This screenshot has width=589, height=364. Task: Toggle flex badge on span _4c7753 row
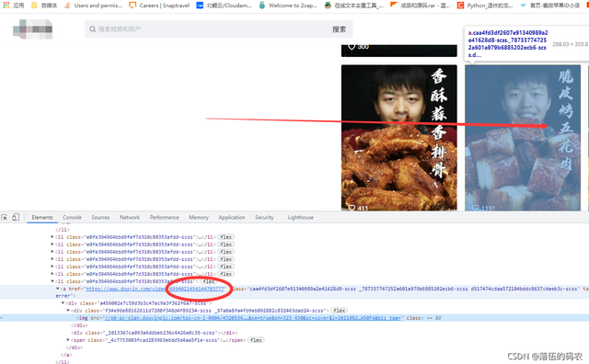[x=256, y=340]
